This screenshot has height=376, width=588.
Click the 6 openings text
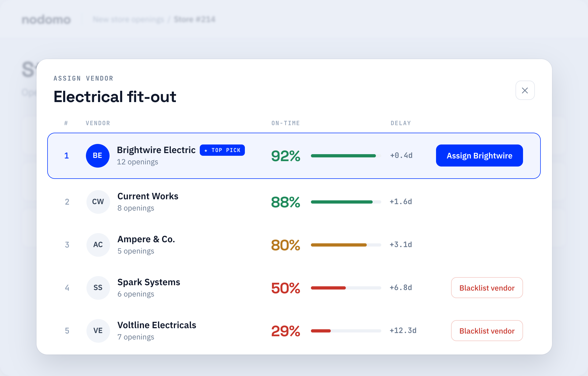(136, 294)
